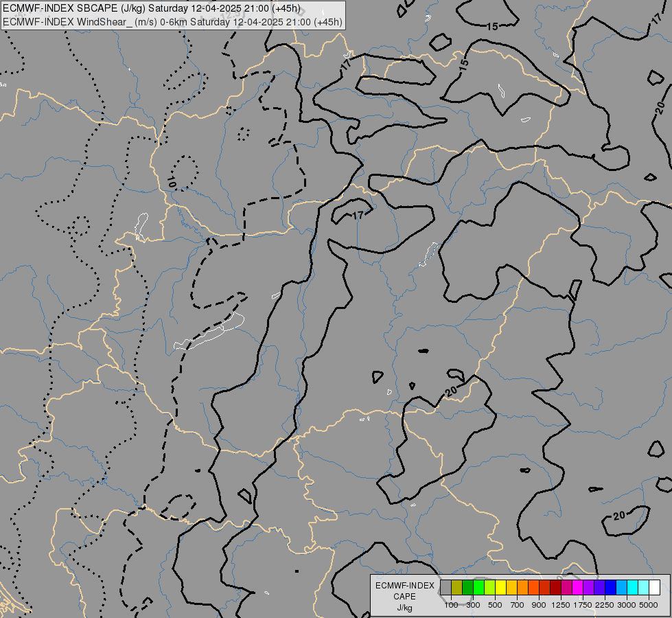Click the cyan legend swatch
672x618 pixels.
pos(633,588)
